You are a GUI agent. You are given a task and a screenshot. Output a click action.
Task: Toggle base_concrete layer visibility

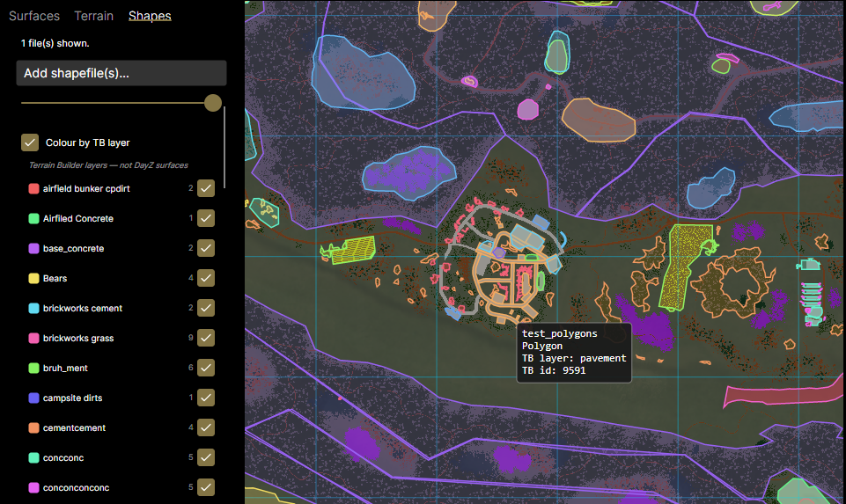206,248
